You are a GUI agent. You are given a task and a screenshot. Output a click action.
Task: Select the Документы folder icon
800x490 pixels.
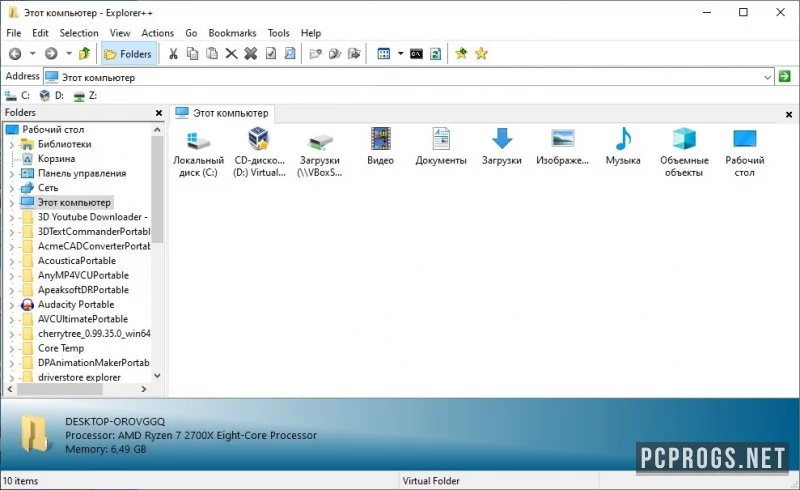click(441, 147)
